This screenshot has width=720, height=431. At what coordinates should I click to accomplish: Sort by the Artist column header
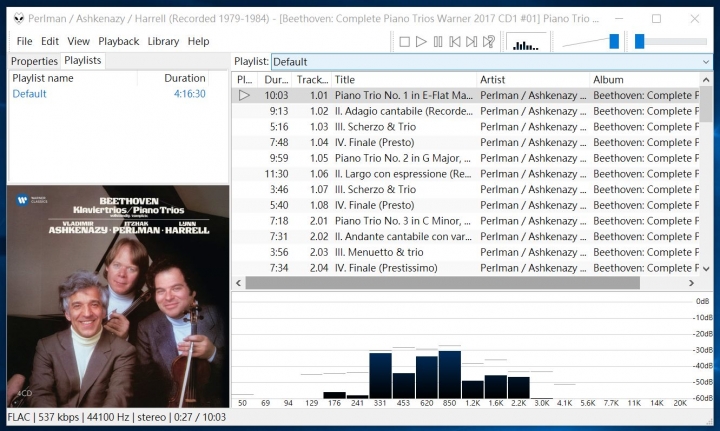click(533, 80)
